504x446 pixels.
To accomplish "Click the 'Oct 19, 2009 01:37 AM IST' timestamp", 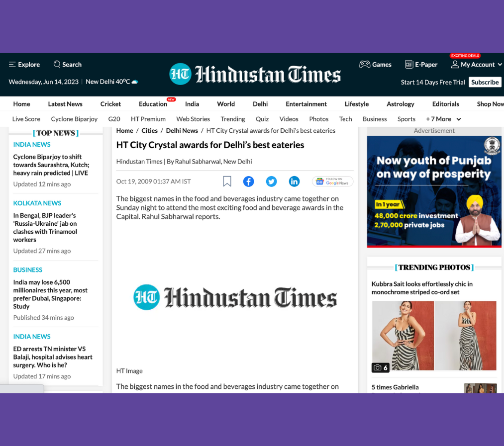I will click(153, 181).
